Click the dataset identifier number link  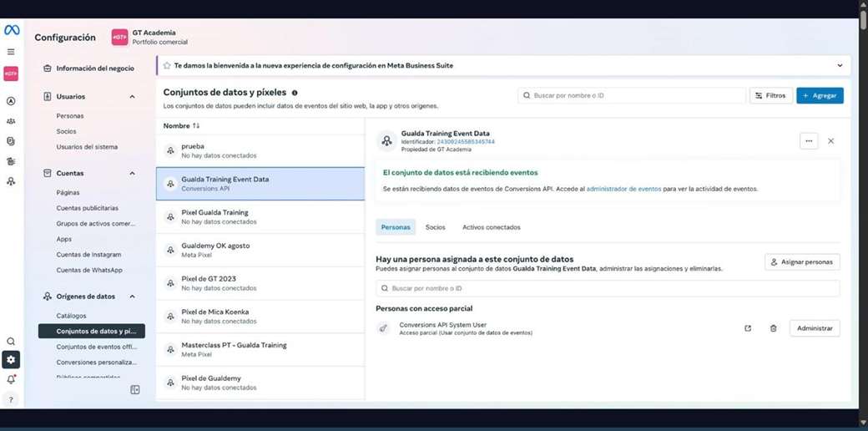coord(466,142)
